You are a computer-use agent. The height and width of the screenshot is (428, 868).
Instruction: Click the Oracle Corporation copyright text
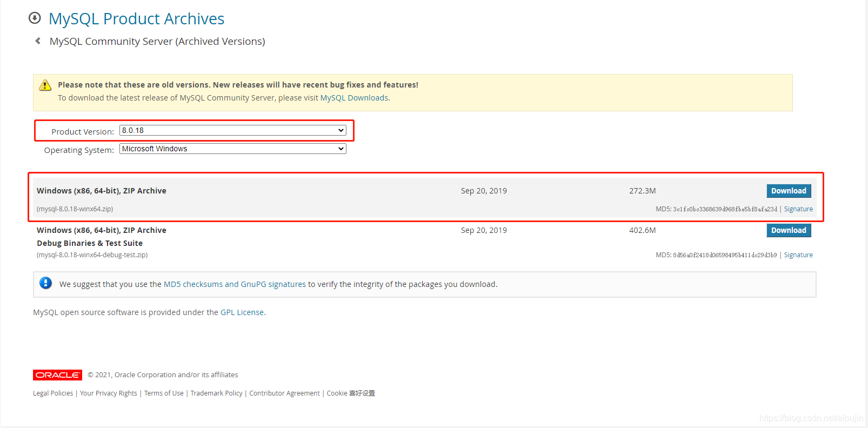coord(163,375)
